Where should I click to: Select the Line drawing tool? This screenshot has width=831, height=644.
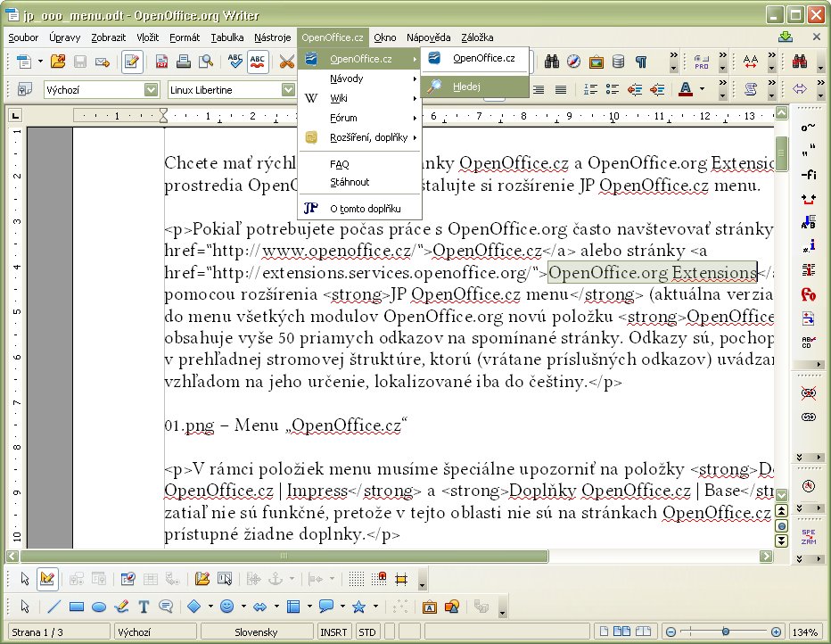[53, 607]
